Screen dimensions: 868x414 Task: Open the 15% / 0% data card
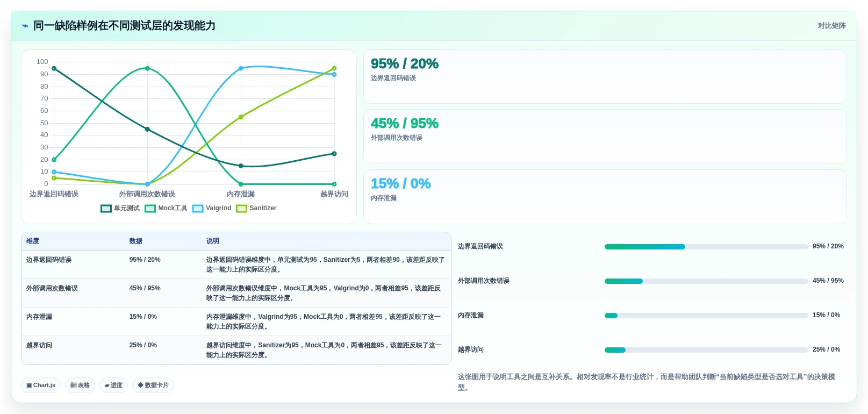(x=605, y=197)
